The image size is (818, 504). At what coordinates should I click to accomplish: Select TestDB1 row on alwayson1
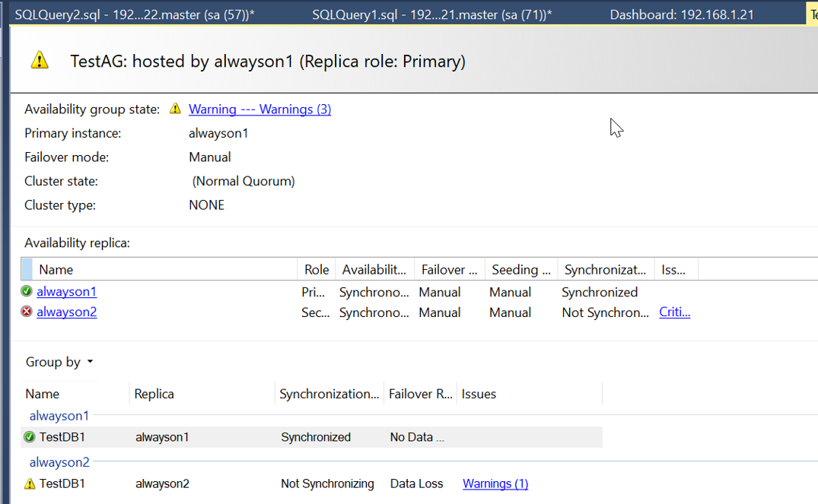click(x=311, y=437)
